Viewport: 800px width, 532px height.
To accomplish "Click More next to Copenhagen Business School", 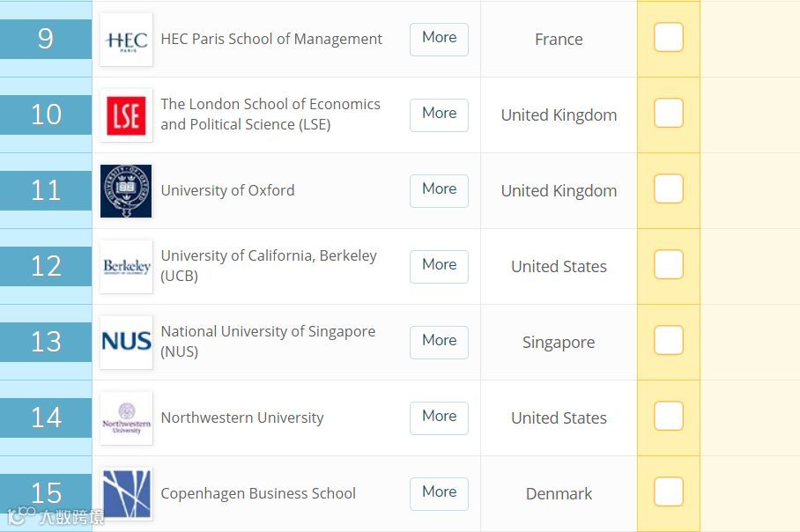I will tap(439, 494).
